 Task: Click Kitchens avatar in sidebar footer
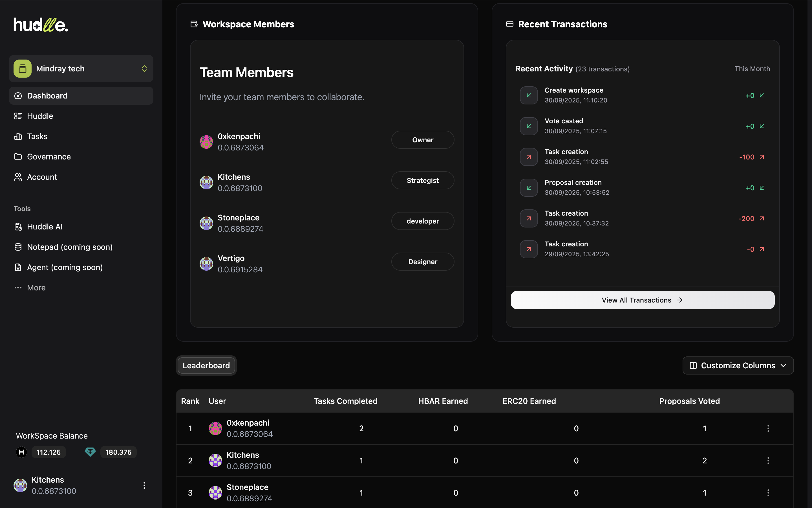(20, 485)
